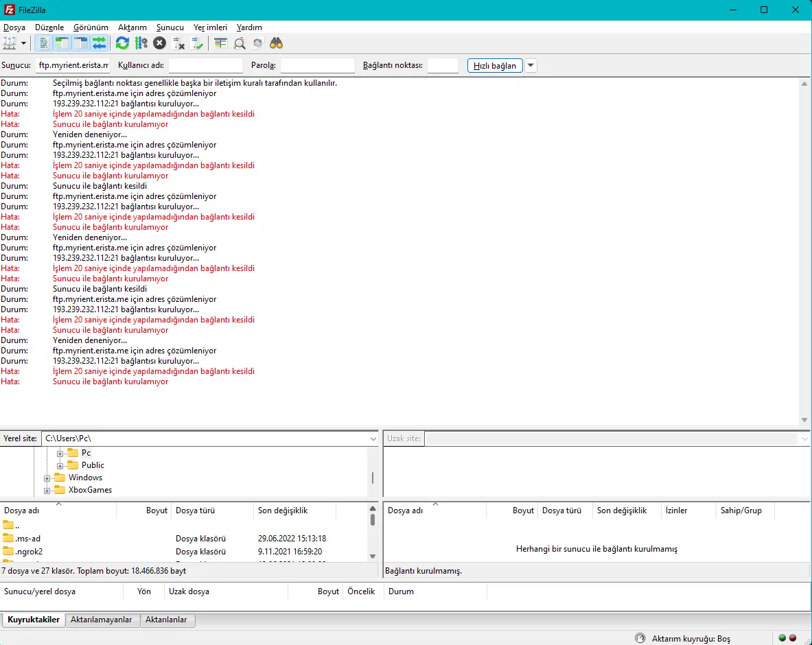Screen dimensions: 812x645
Task: Expand the Public folder node
Action: tap(60, 466)
